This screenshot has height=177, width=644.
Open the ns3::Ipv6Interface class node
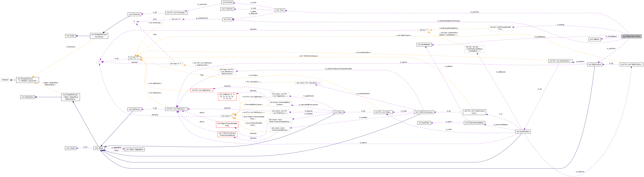click(x=523, y=131)
